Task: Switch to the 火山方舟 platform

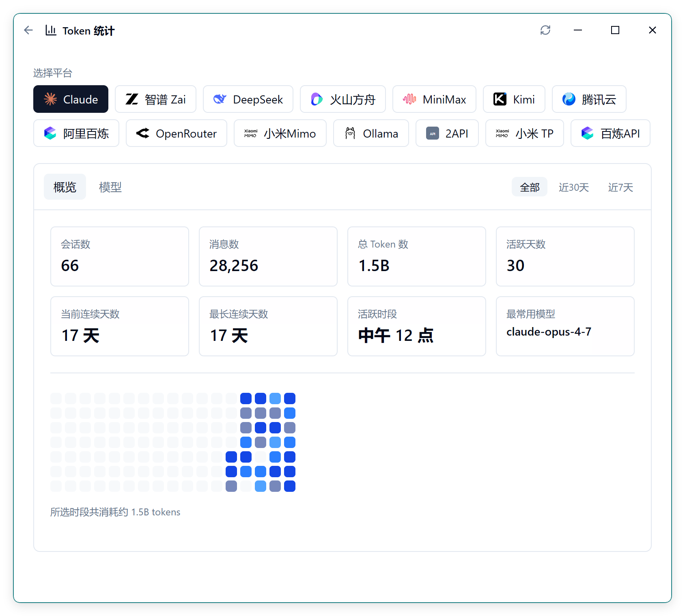Action: point(343,99)
